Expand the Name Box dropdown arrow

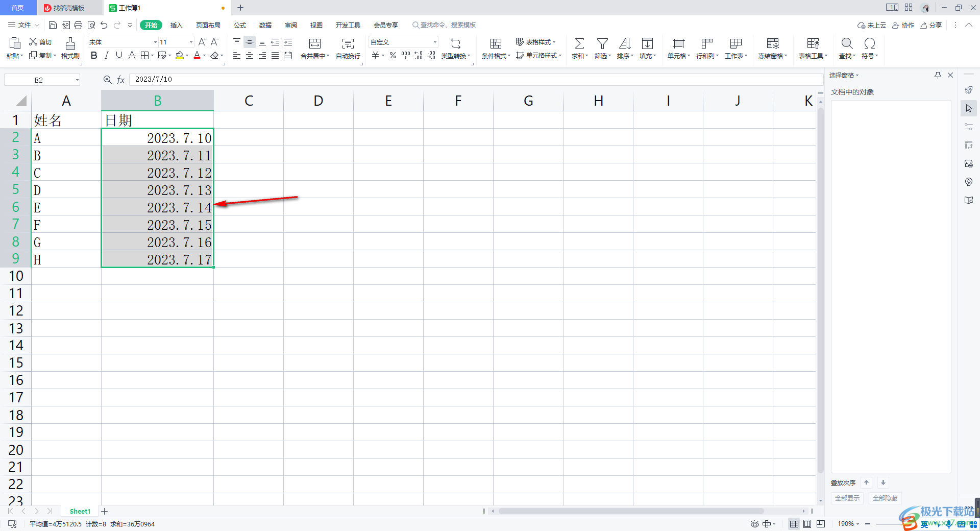coord(77,80)
